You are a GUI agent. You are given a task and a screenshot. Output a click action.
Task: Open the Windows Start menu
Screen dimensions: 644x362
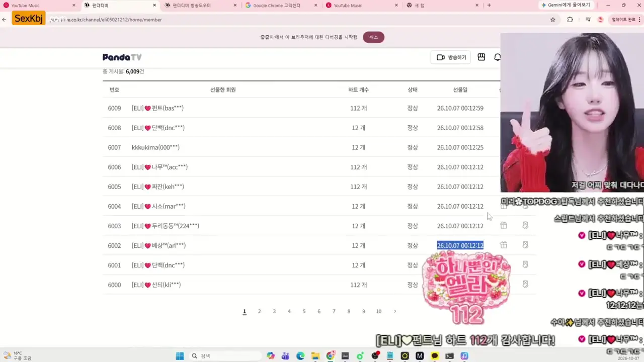(180, 356)
